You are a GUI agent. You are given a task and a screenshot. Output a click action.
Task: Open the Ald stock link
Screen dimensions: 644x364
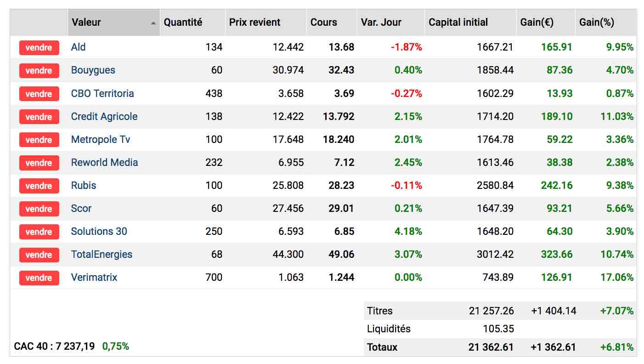click(78, 47)
